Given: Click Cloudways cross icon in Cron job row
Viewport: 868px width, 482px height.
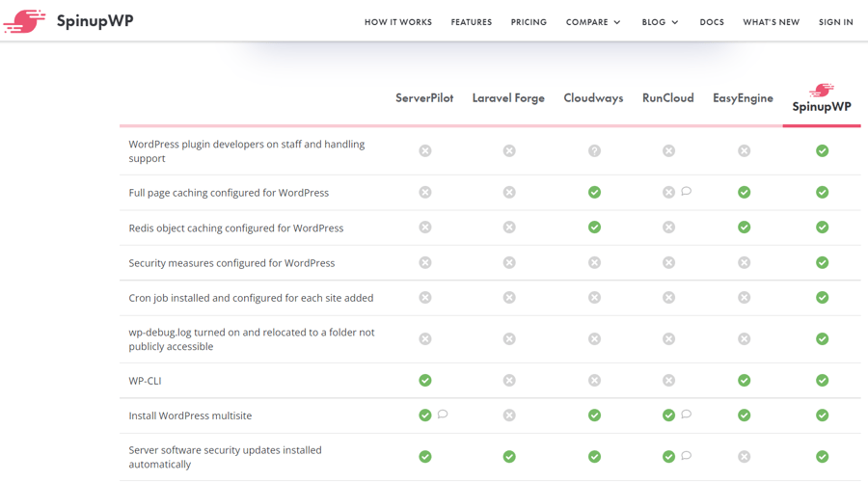Looking at the screenshot, I should pos(594,297).
